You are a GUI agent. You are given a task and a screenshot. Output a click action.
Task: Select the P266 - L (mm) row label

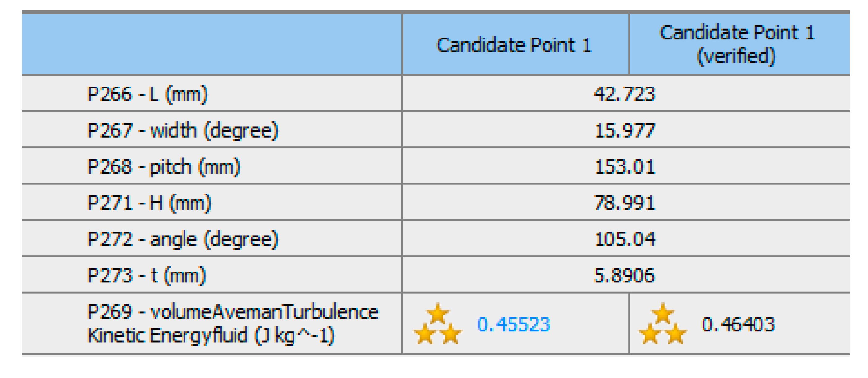pyautogui.click(x=147, y=94)
